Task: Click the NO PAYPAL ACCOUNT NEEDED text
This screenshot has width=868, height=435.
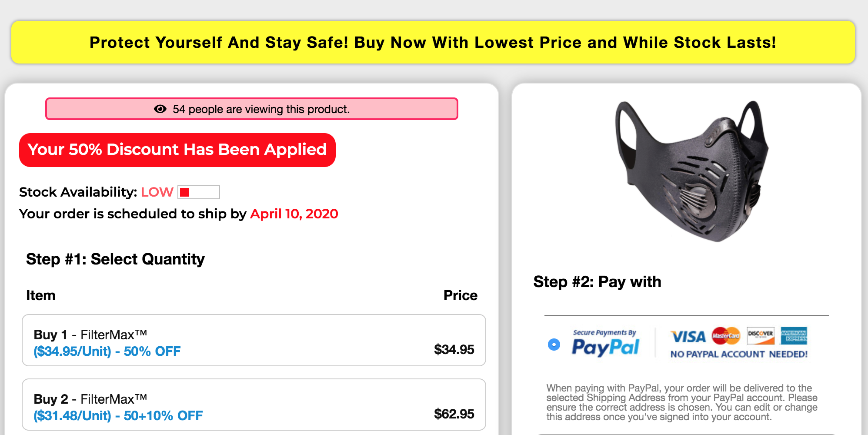Action: (x=739, y=354)
